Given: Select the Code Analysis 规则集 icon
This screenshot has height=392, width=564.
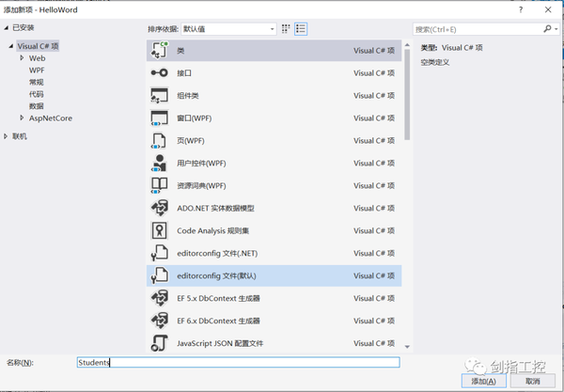Looking at the screenshot, I should (160, 230).
